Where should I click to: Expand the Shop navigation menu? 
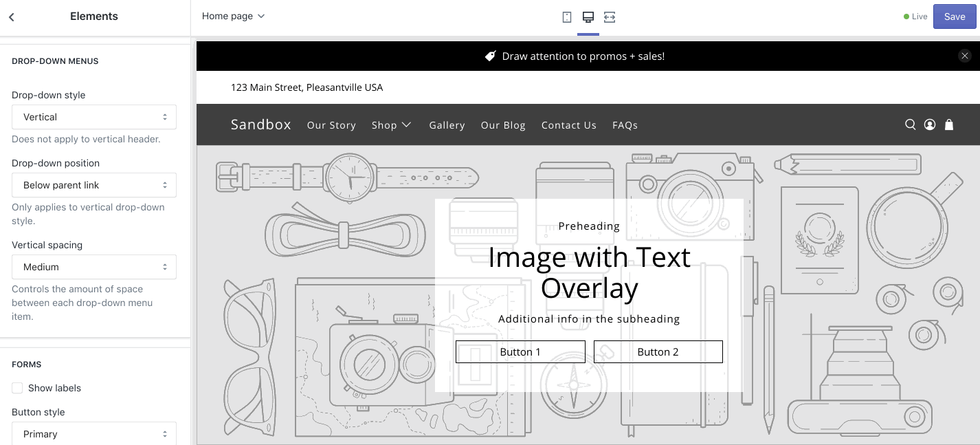coord(391,124)
